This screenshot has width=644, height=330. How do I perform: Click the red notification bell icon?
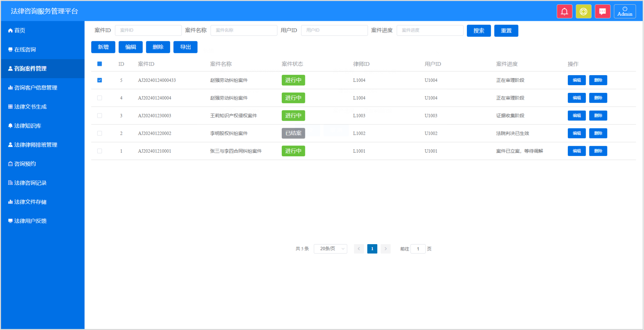tap(565, 12)
